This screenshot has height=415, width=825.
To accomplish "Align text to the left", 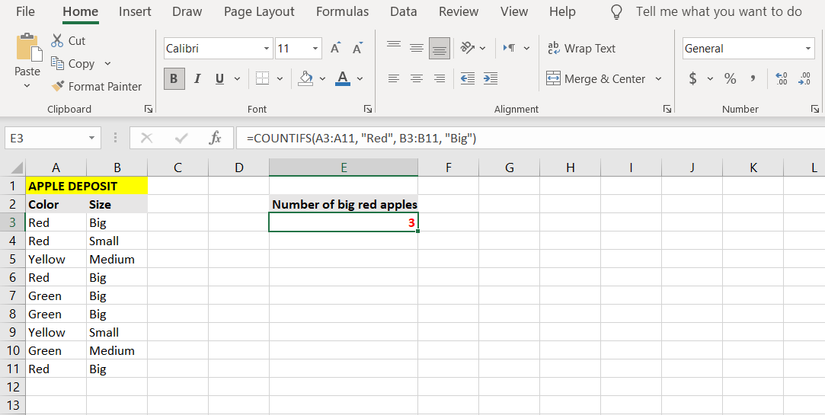I will click(394, 79).
